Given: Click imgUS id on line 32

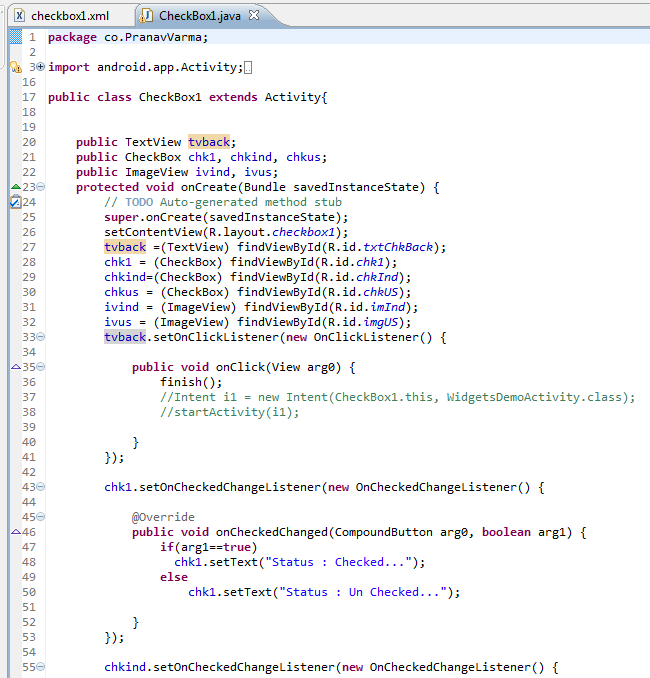Looking at the screenshot, I should point(381,322).
